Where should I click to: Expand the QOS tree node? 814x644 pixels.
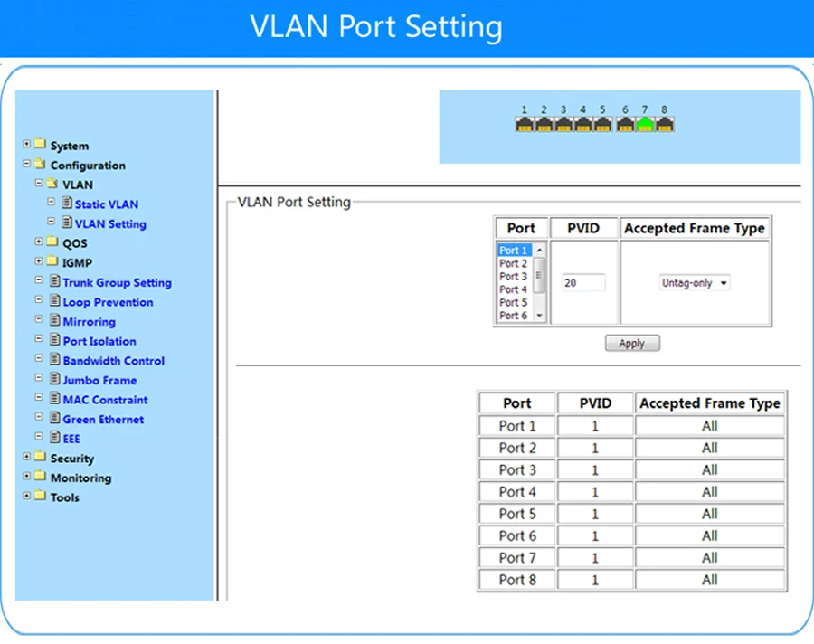click(x=39, y=241)
